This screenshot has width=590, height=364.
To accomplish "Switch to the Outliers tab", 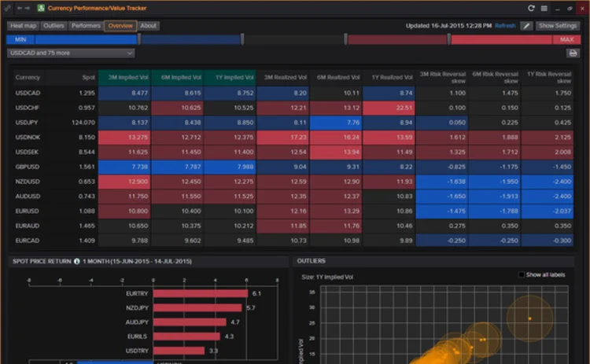I will pyautogui.click(x=53, y=26).
